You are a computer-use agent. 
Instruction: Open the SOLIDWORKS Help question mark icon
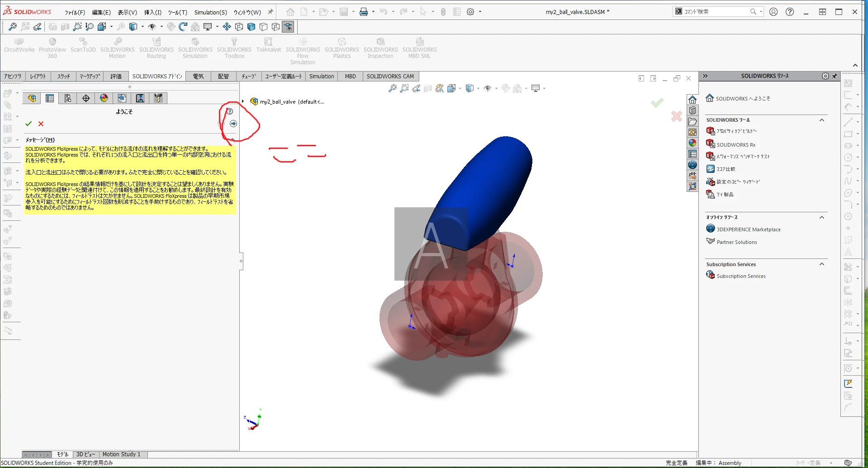click(790, 12)
